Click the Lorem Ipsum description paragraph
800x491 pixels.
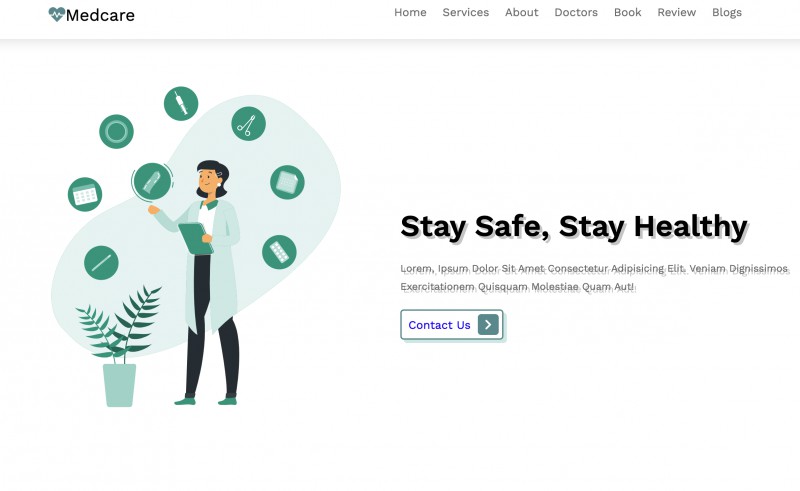[594, 277]
